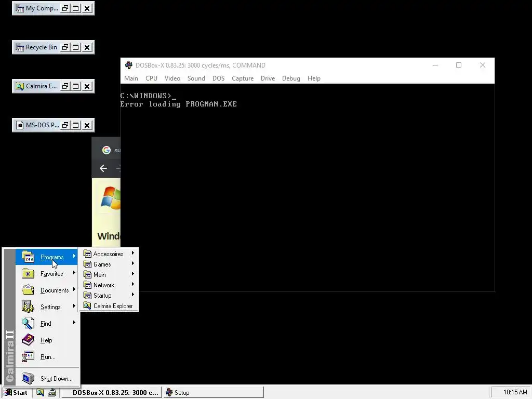Expand the Programs submenu arrow
The width and height of the screenshot is (532, 399).
coord(74,256)
